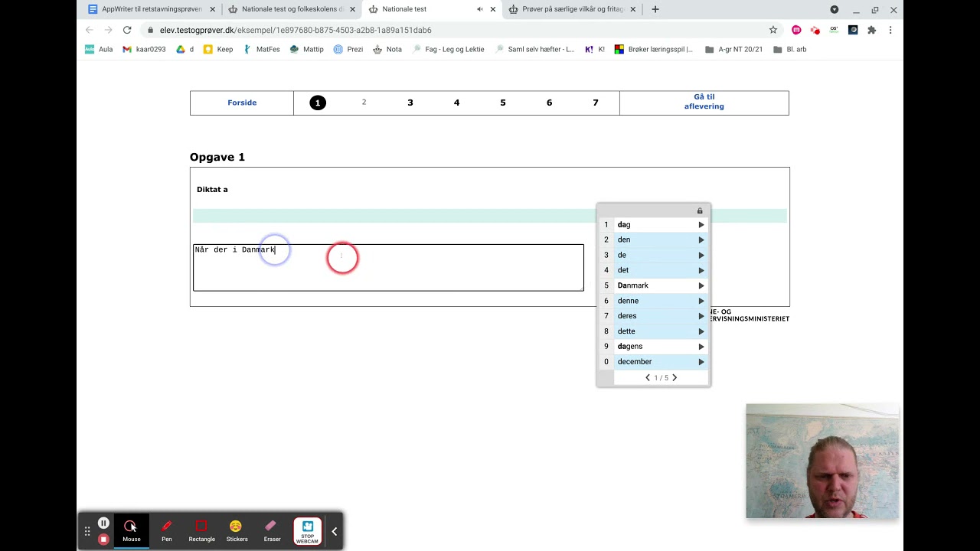The width and height of the screenshot is (980, 551).
Task: Expand the arrow beside suggestion 'den'
Action: pos(701,240)
